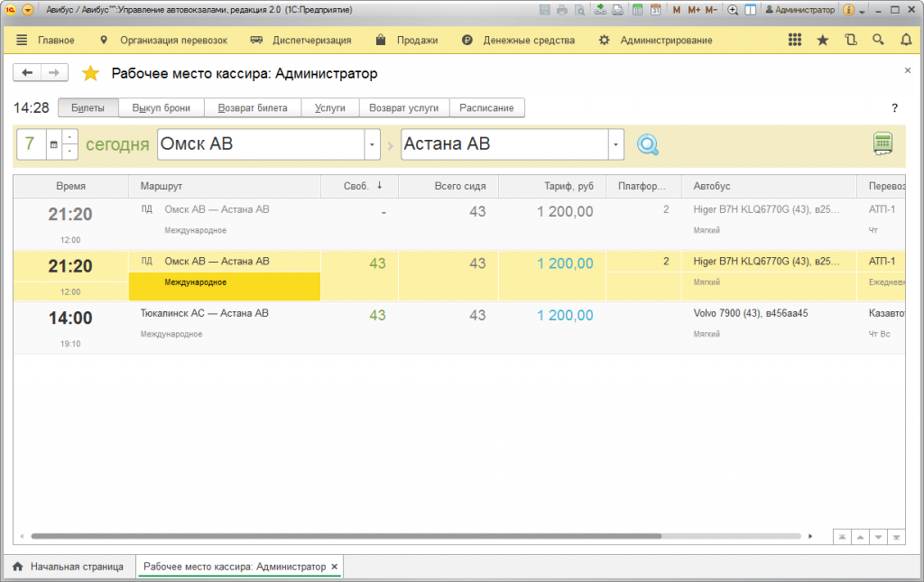The width and height of the screenshot is (924, 582).
Task: Add this page to favorites star
Action: 90,73
